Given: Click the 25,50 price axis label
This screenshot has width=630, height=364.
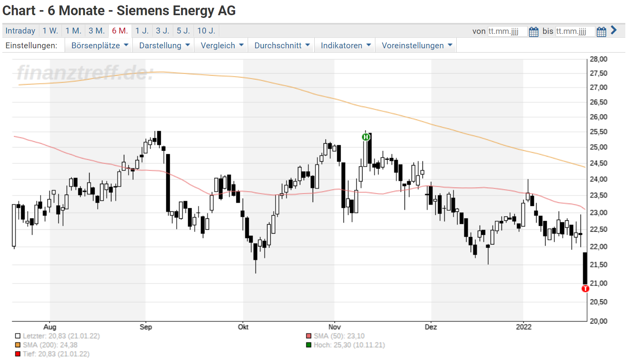Looking at the screenshot, I should pos(598,132).
